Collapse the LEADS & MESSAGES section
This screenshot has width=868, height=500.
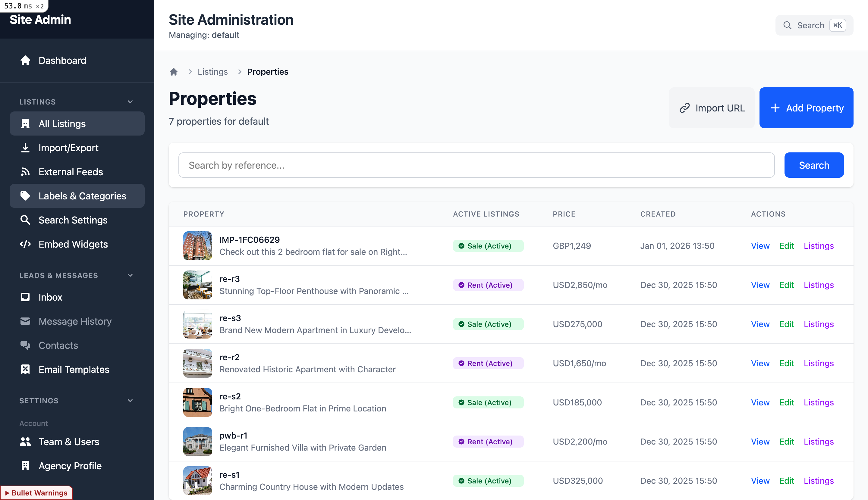pyautogui.click(x=130, y=275)
